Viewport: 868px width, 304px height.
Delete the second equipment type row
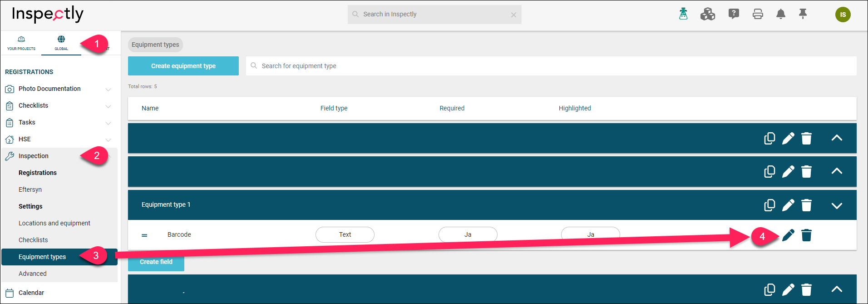coord(807,171)
